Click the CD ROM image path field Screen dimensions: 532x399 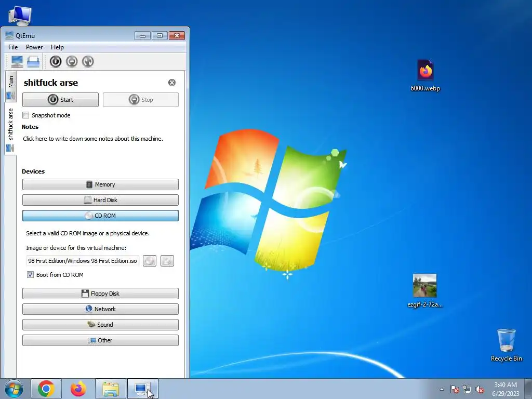pyautogui.click(x=83, y=261)
